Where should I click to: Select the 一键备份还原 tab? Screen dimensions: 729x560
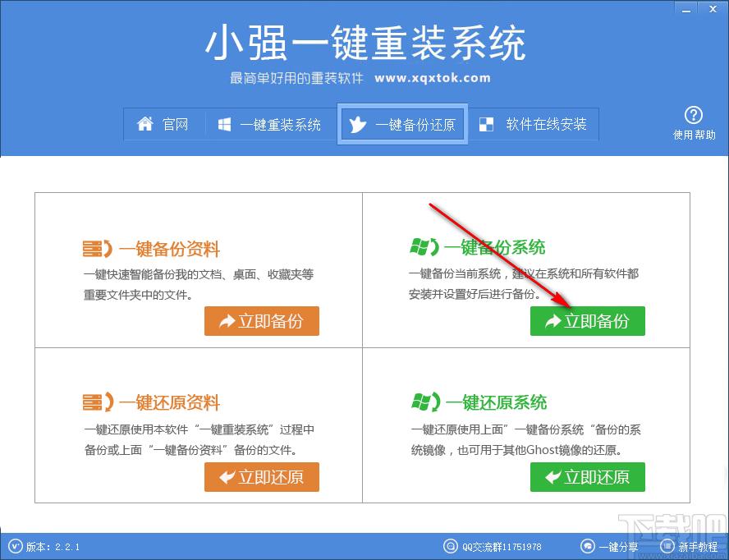402,124
